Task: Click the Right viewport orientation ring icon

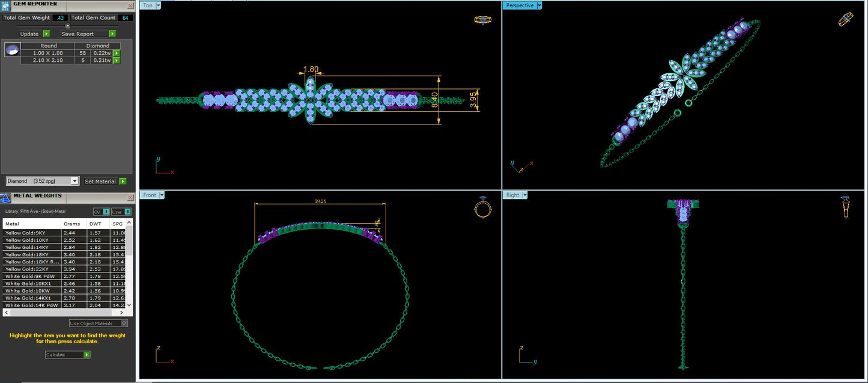Action: 845,207
